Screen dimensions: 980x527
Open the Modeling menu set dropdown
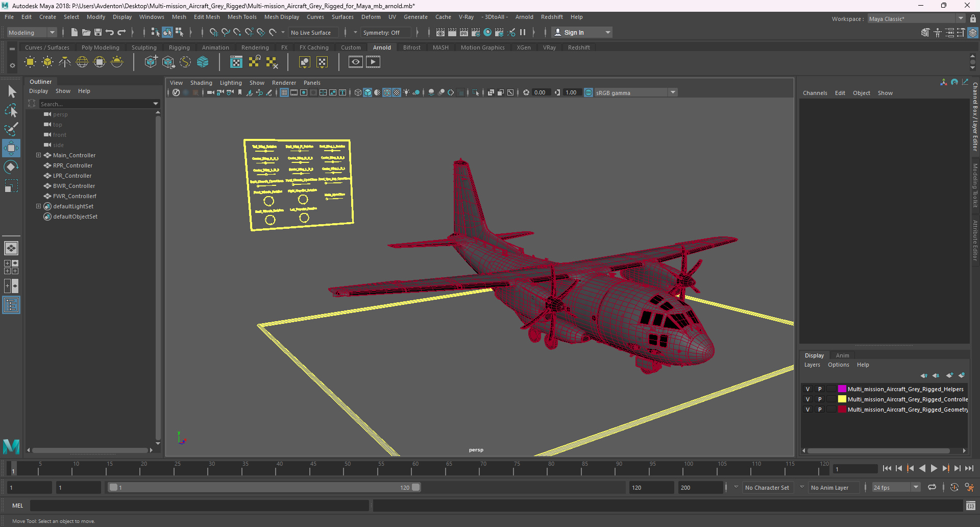click(x=32, y=32)
